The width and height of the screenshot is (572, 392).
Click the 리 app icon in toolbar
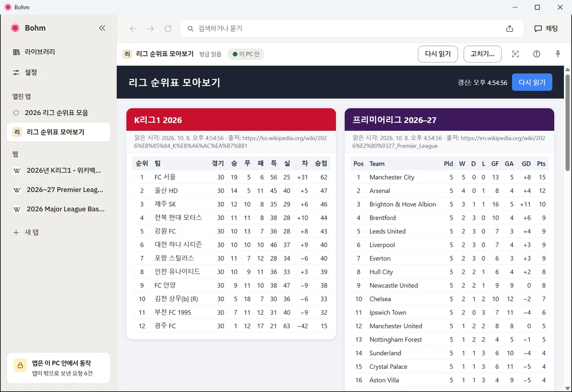coord(127,54)
